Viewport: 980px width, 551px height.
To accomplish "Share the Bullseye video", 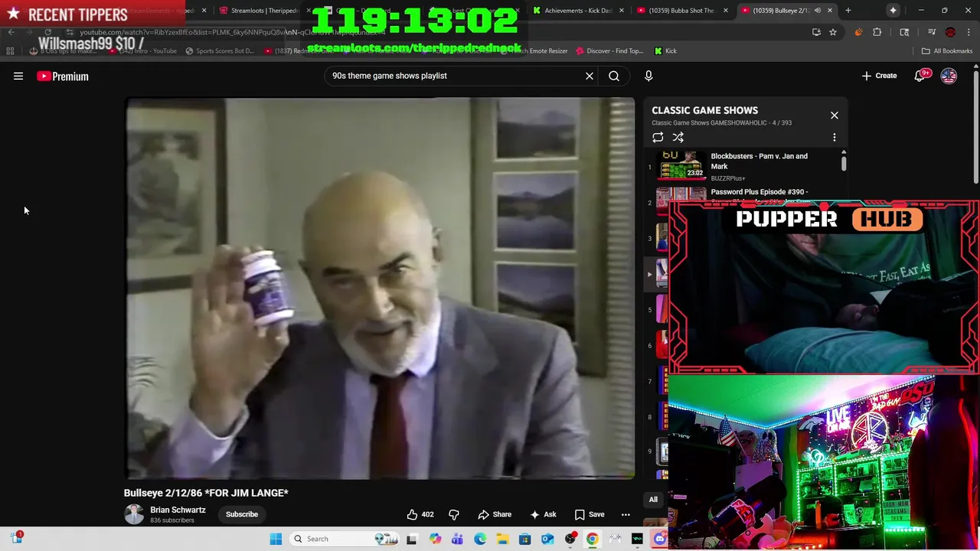I will [495, 514].
